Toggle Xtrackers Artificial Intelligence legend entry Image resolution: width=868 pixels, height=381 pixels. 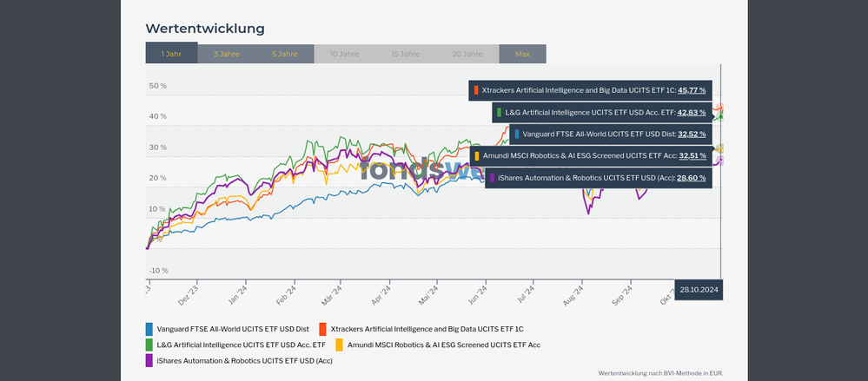(427, 329)
